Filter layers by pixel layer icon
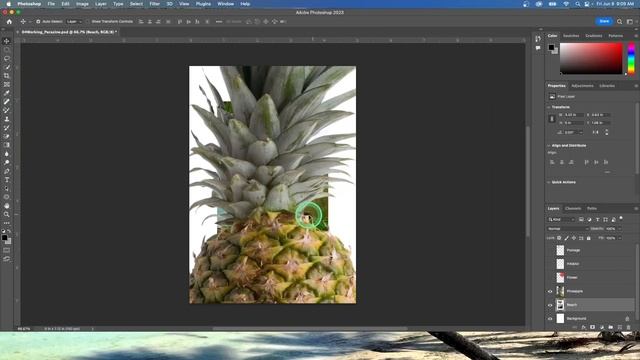 [x=581, y=220]
